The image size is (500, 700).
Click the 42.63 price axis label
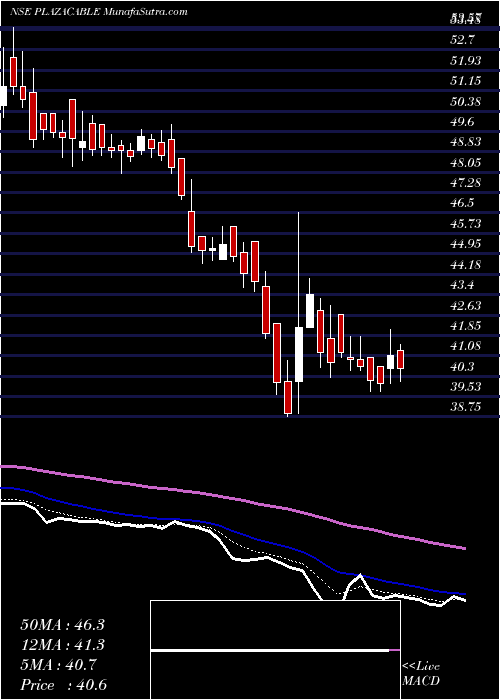(466, 306)
